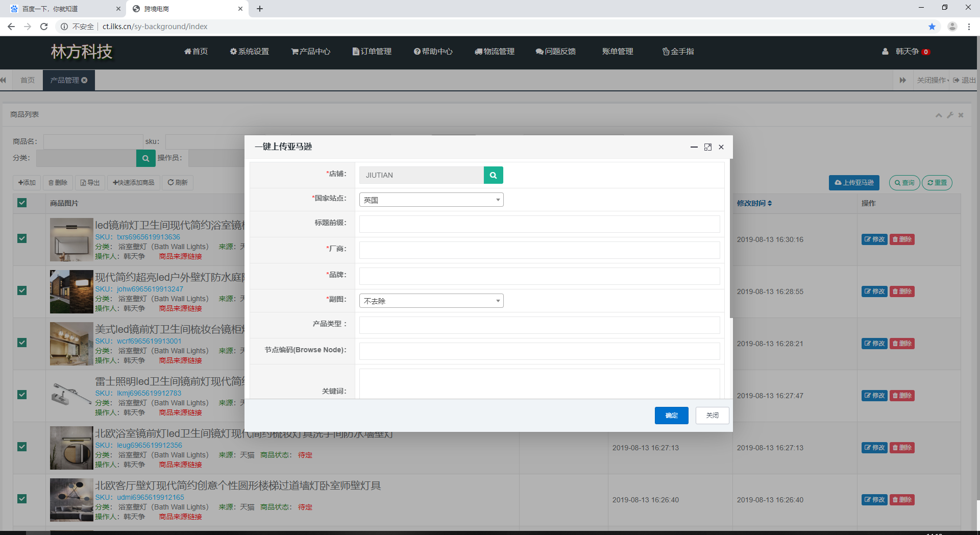The image size is (980, 535).
Task: Open the 系统设置 menu
Action: click(x=250, y=52)
